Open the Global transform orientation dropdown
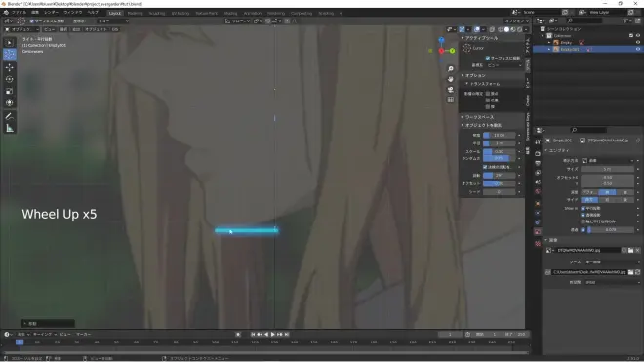The image size is (644, 362). [237, 20]
